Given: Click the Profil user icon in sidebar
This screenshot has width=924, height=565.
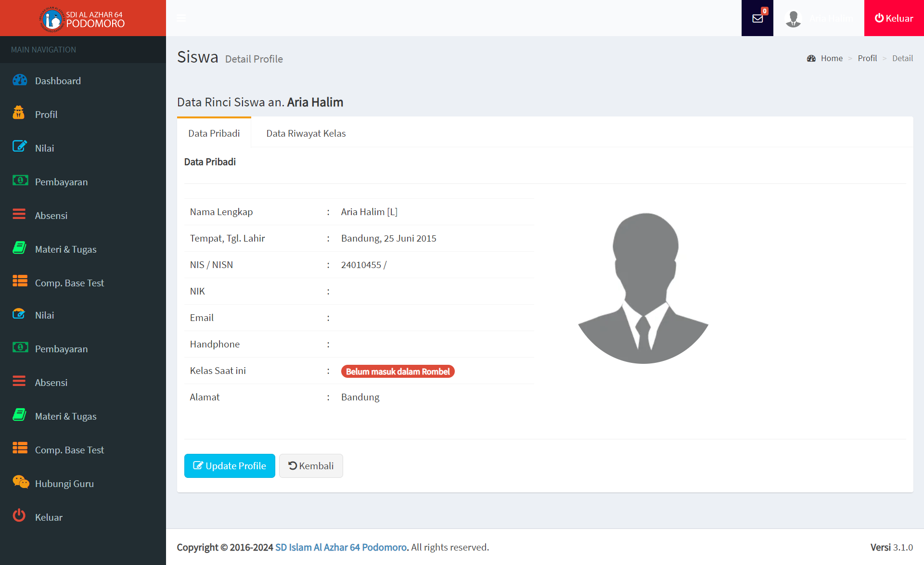Looking at the screenshot, I should coord(19,113).
